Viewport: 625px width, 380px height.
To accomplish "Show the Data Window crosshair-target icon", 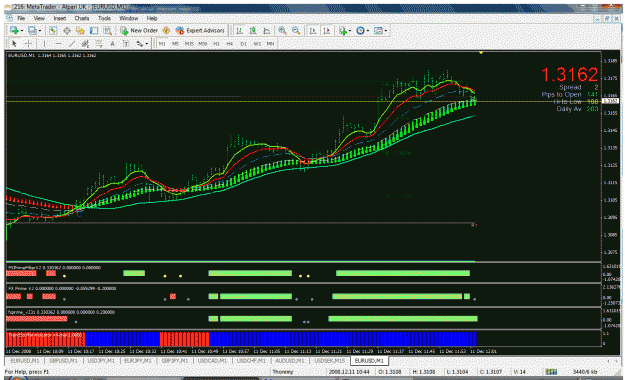I will coord(67,30).
